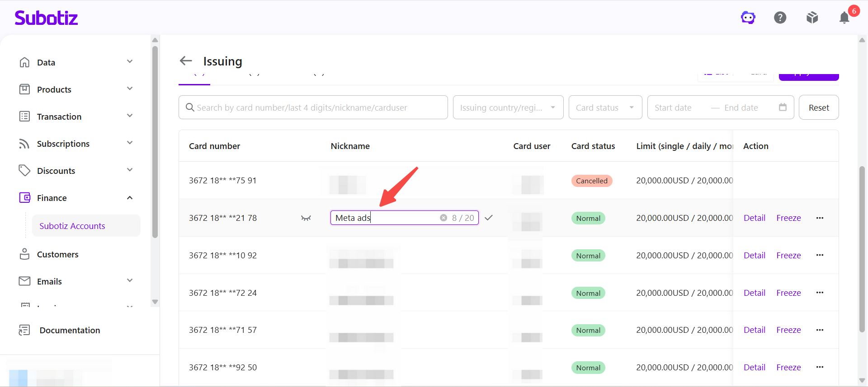Viewport: 868px width, 387px height.
Task: Click the Subscriptions feed icon
Action: 24,144
